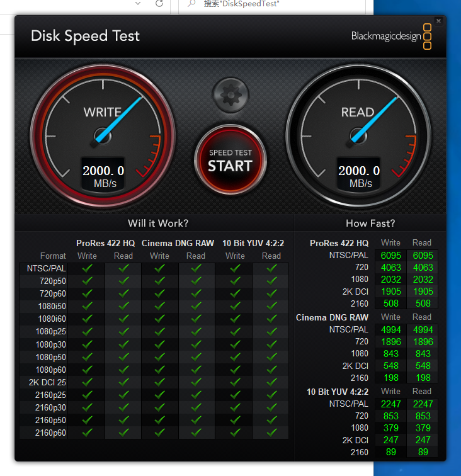
Task: Select the 720p60 format row label
Action: (52, 293)
